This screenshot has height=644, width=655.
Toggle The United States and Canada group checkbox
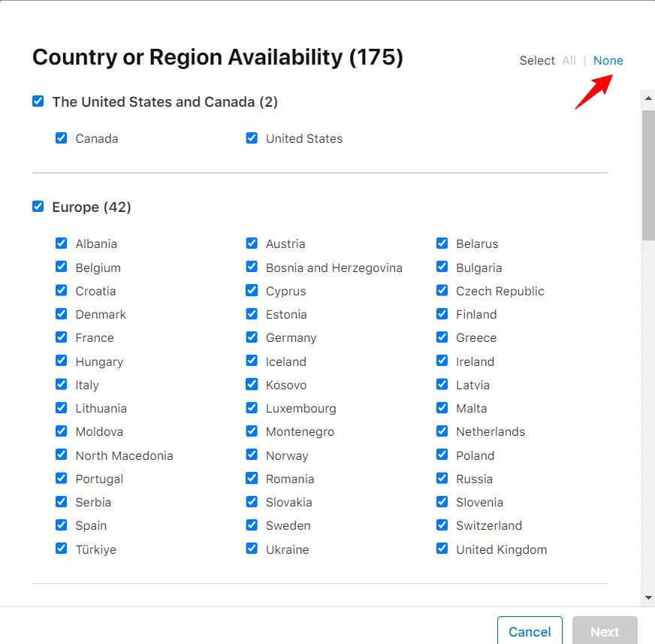point(38,101)
